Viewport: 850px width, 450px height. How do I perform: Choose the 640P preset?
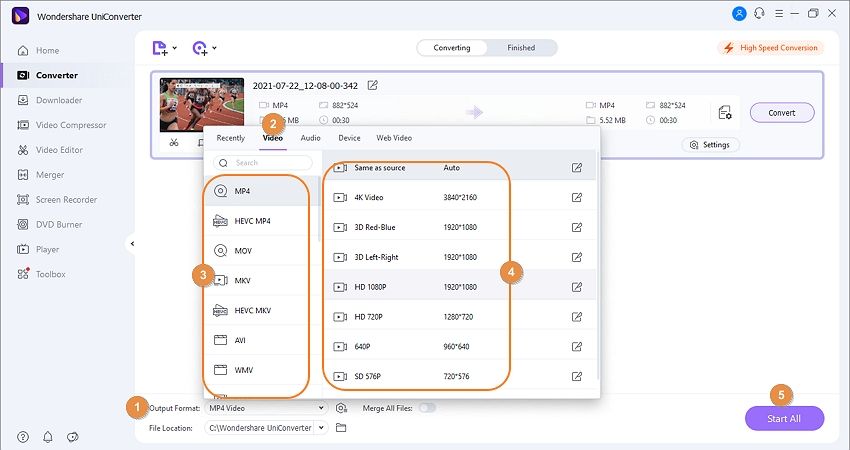(x=459, y=346)
